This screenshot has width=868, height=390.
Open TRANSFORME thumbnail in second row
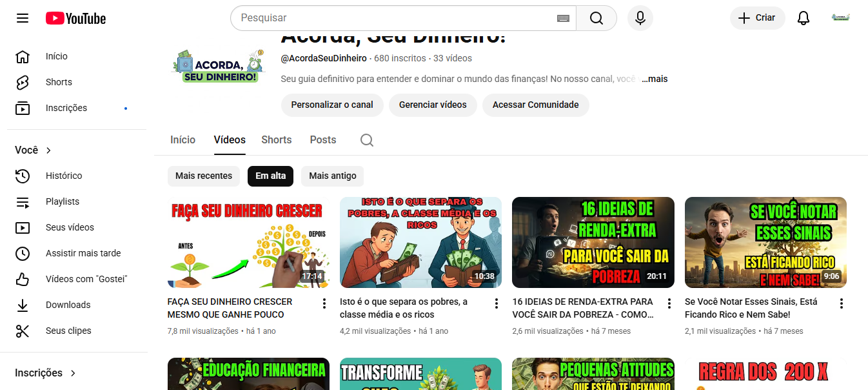(420, 374)
